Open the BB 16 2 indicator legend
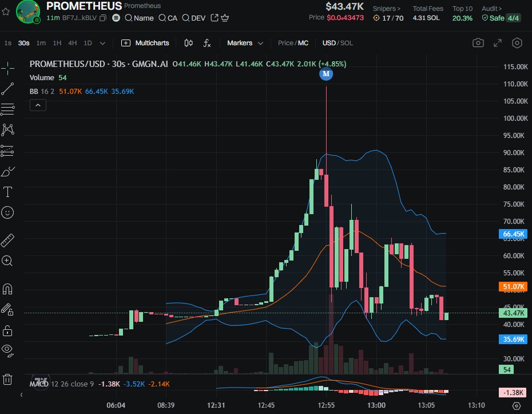 pos(42,92)
